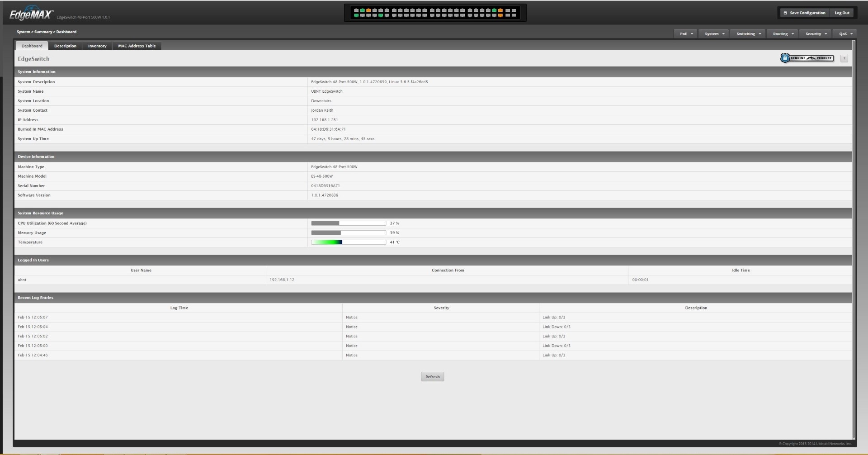Click the Save Configuration disk icon

785,13
